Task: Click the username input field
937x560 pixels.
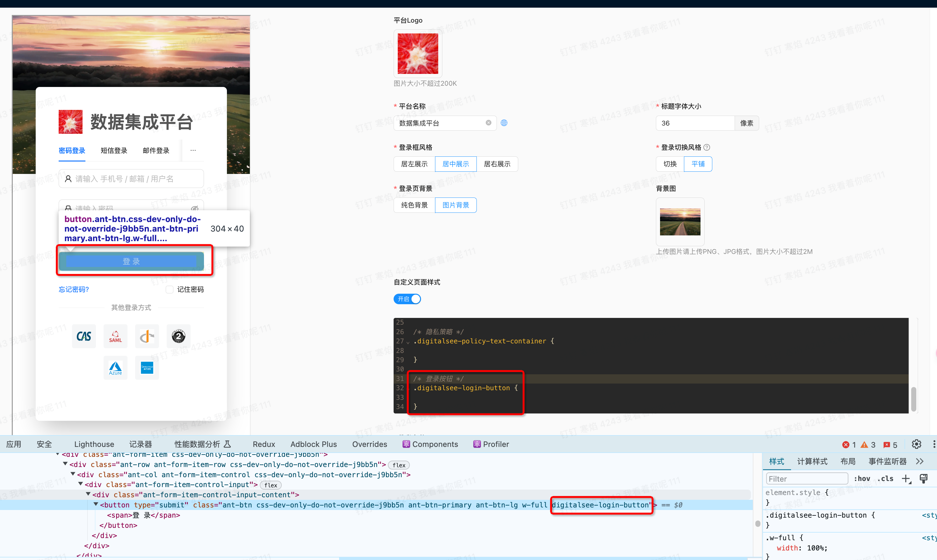Action: pyautogui.click(x=131, y=178)
